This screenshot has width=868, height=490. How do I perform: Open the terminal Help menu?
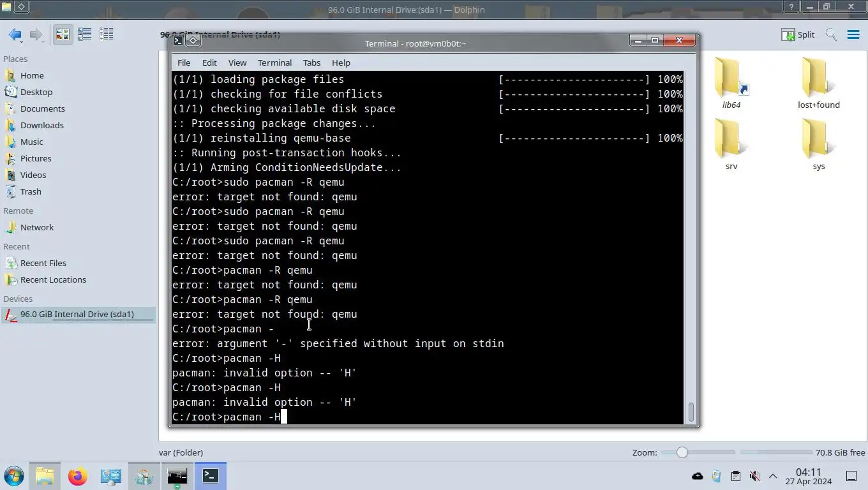point(341,63)
